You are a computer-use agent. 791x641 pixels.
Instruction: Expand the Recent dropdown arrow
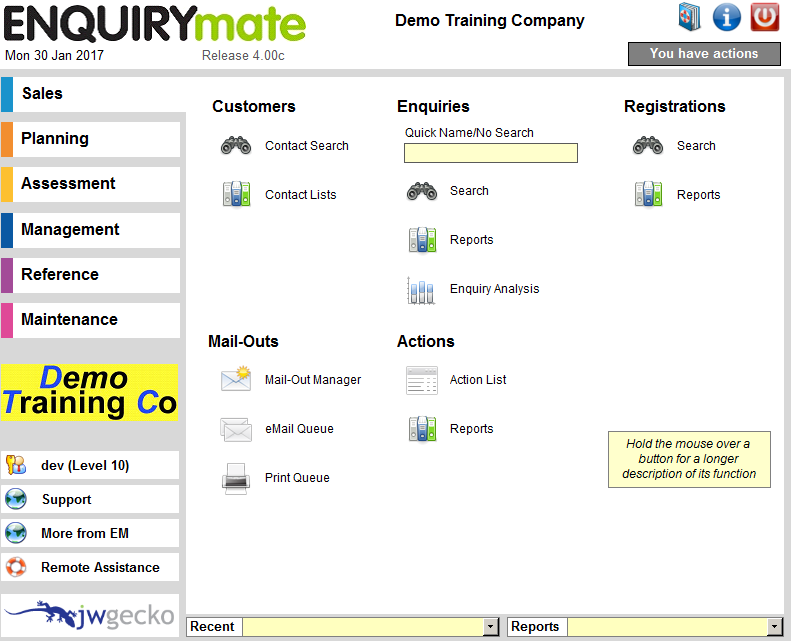tap(490, 627)
